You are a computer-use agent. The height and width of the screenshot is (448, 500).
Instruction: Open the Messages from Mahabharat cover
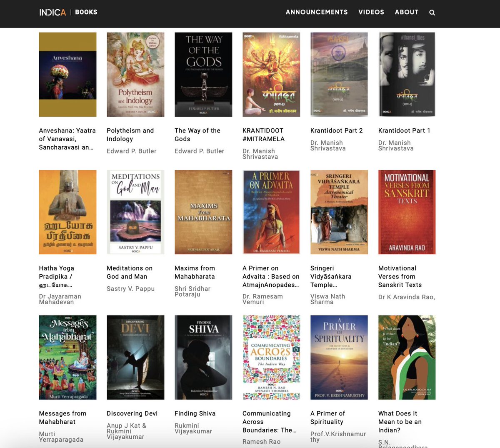point(67,358)
